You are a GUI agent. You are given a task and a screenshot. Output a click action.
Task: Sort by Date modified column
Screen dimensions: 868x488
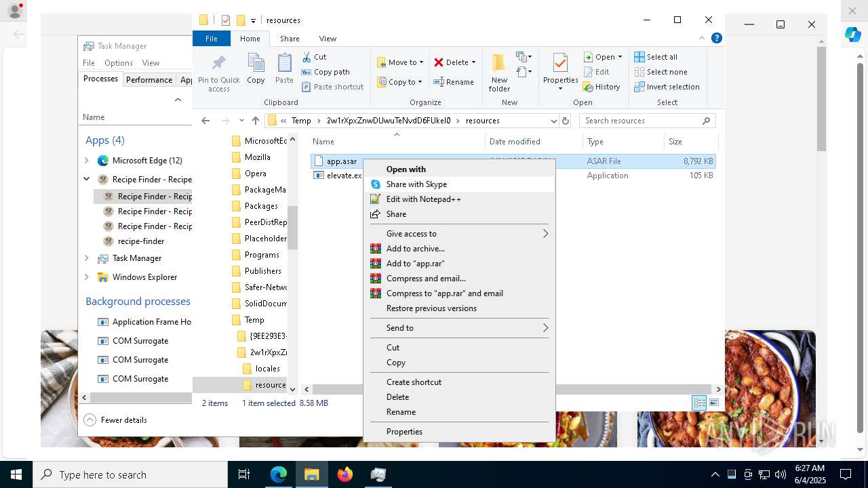pyautogui.click(x=534, y=142)
